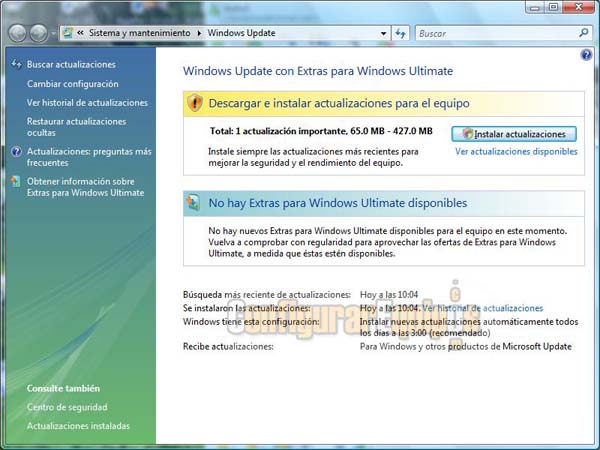This screenshot has width=600, height=450.
Task: Select Sistema y mantenimiento breadcrumb
Action: click(139, 33)
